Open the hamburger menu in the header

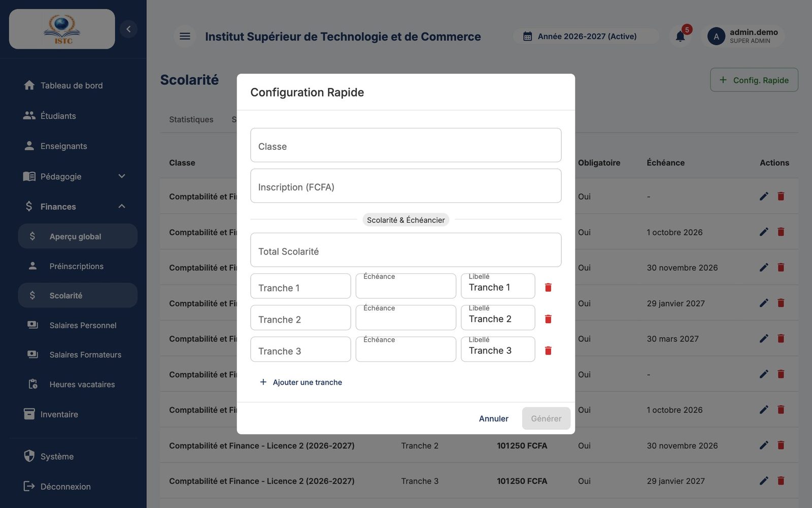point(185,36)
